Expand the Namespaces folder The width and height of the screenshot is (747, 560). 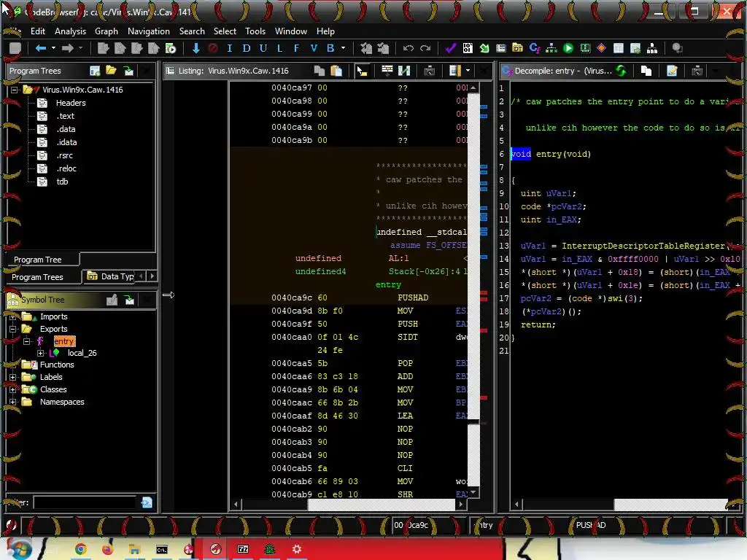(13, 402)
